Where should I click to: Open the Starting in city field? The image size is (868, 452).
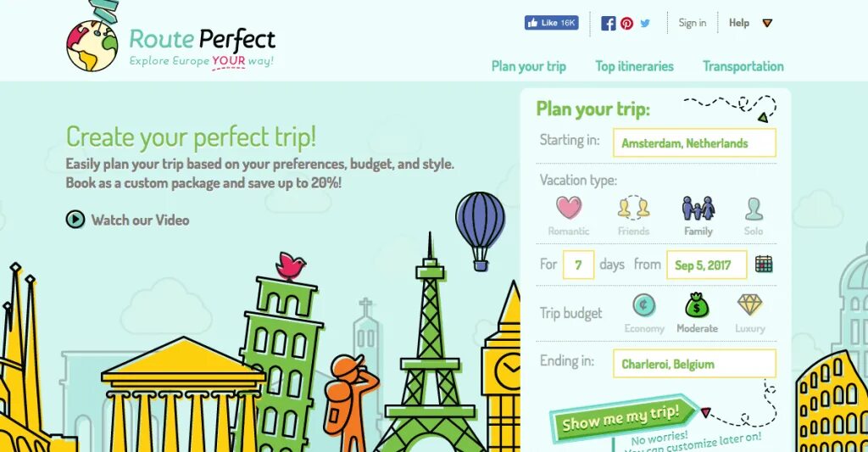[x=694, y=143]
